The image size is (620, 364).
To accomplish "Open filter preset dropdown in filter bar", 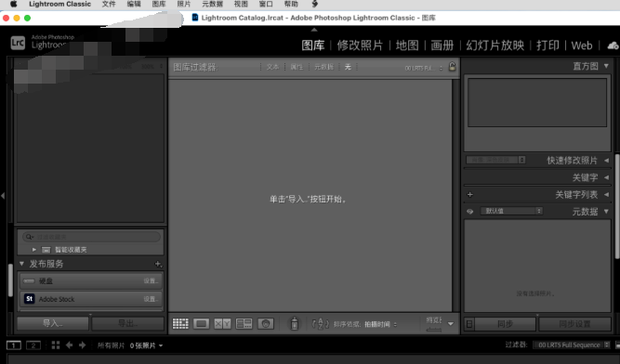I will pyautogui.click(x=424, y=68).
